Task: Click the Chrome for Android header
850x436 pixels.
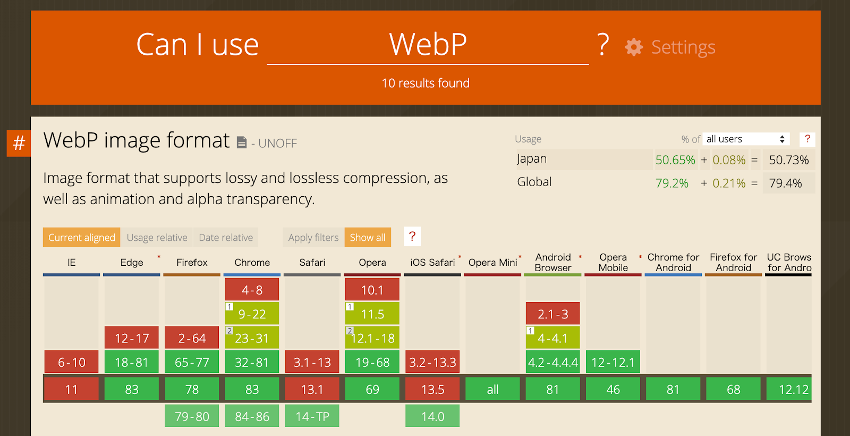Action: 673,263
